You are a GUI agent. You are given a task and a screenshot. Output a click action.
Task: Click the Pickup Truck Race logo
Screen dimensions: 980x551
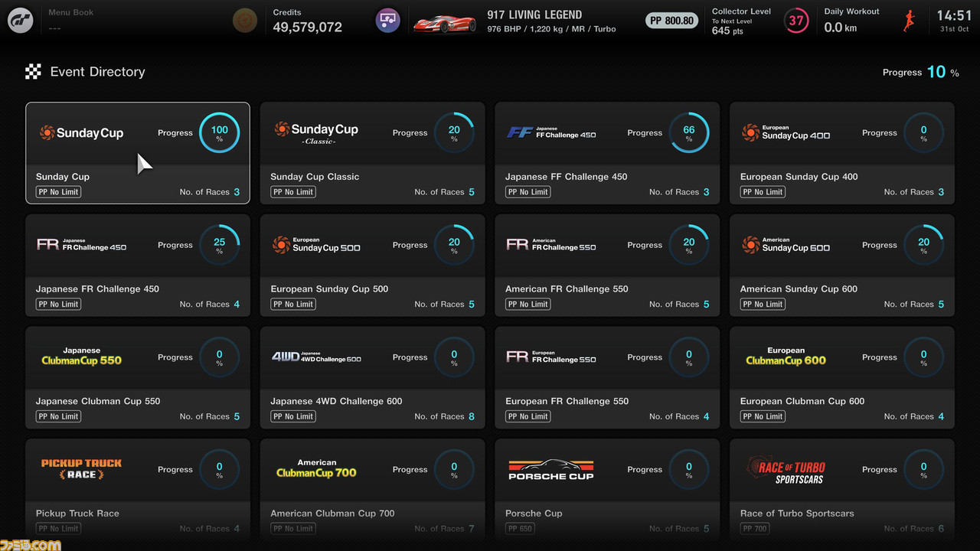tap(82, 469)
